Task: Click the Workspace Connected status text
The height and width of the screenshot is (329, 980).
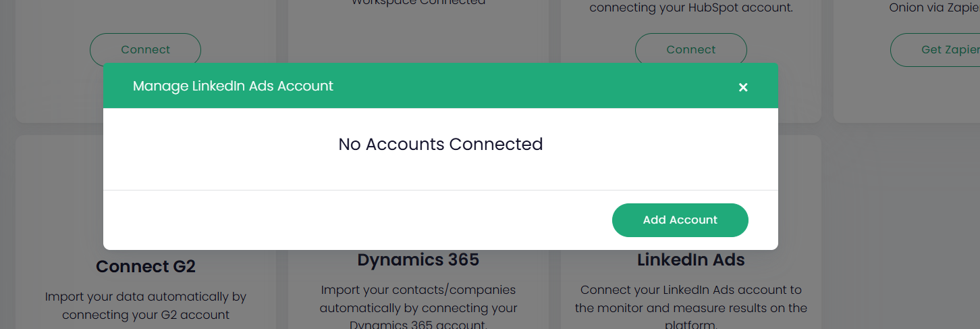Action: [418, 3]
